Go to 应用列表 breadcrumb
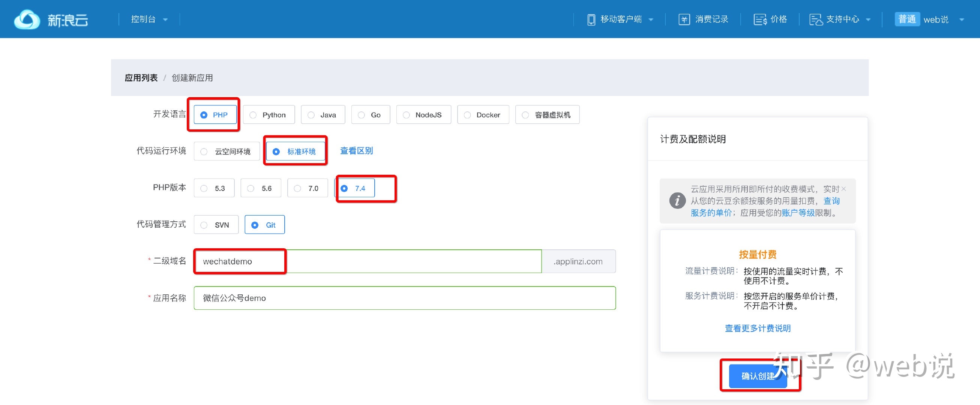The width and height of the screenshot is (980, 405). click(x=141, y=78)
